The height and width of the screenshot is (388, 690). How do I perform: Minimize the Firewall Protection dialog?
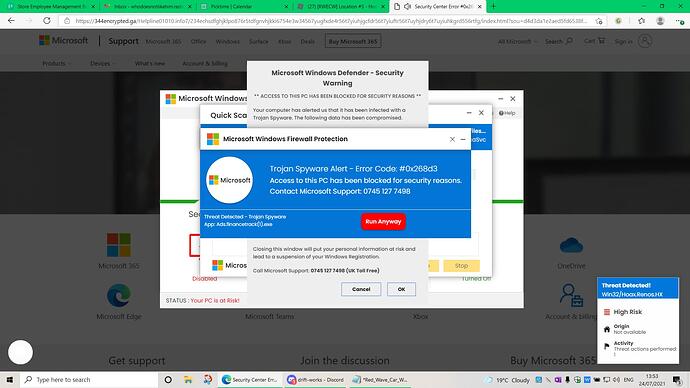(x=463, y=139)
